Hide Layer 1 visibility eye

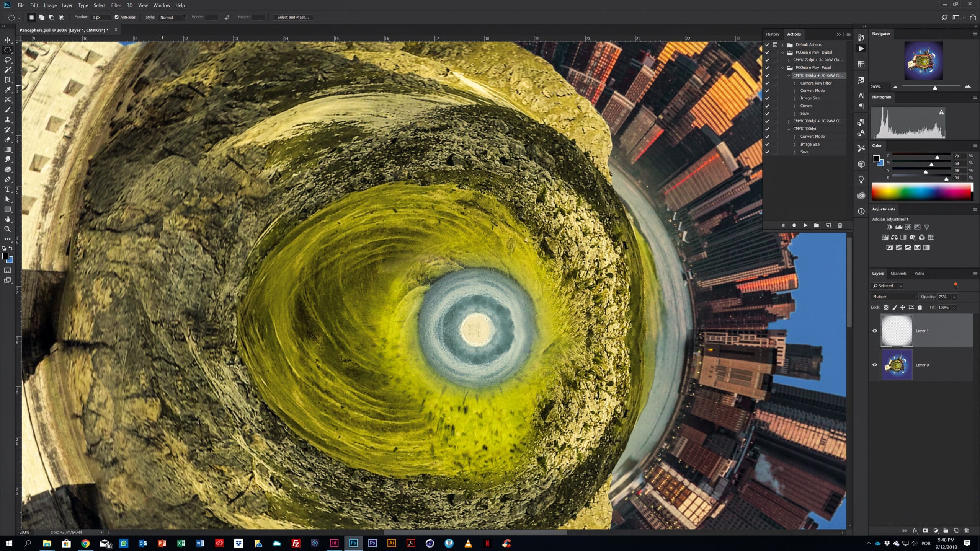(x=875, y=331)
